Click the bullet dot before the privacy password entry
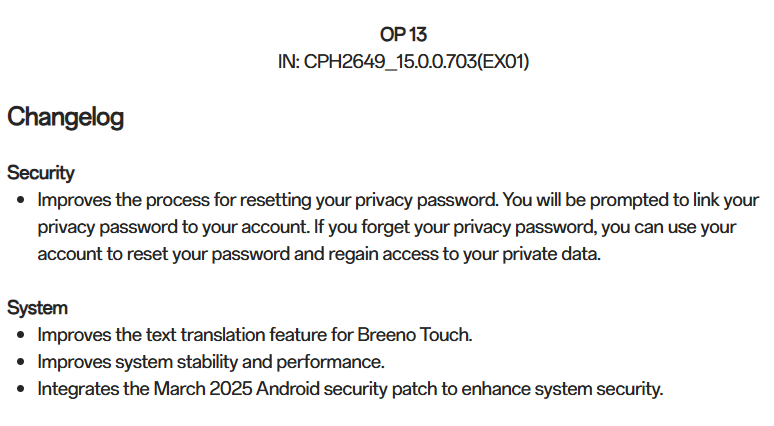Viewport: 774px width, 426px height. pyautogui.click(x=22, y=200)
